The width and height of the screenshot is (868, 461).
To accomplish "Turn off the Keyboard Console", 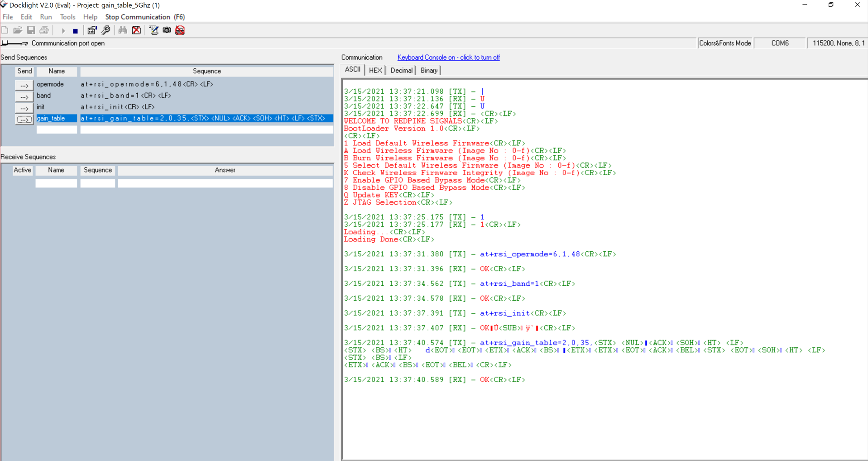I will (x=448, y=58).
